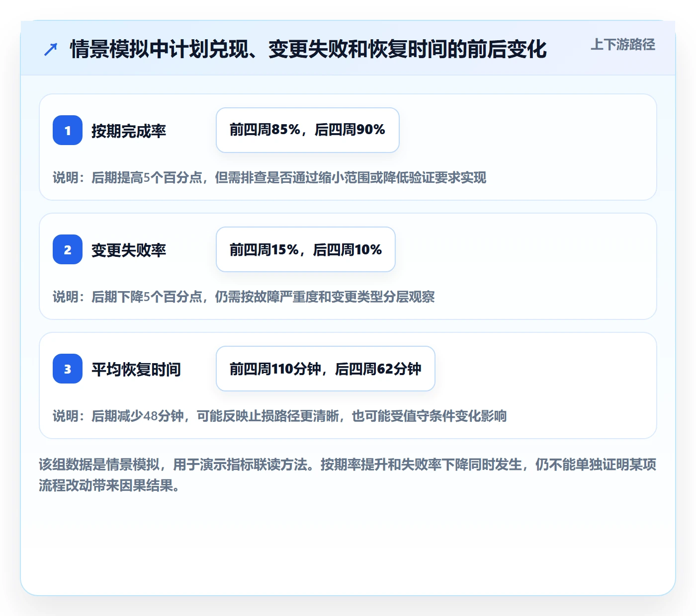
Task: Select the number 1 badge for 按期完成率
Action: (68, 130)
